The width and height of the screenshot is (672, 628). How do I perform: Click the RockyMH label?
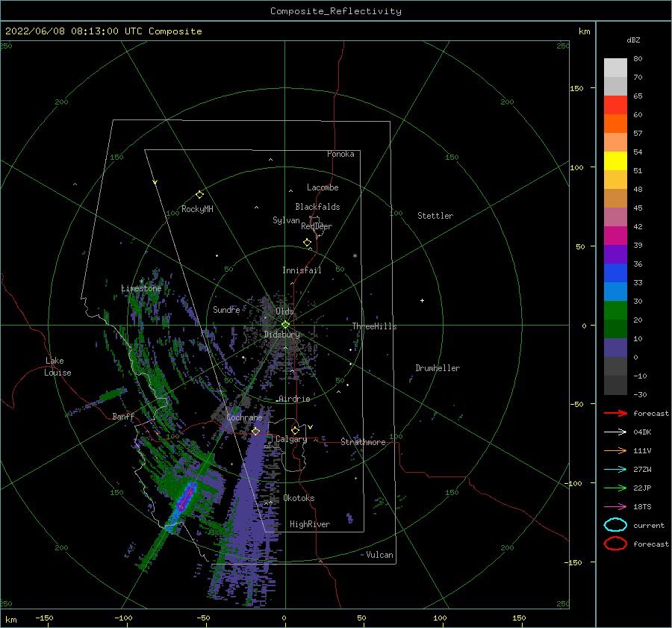197,209
